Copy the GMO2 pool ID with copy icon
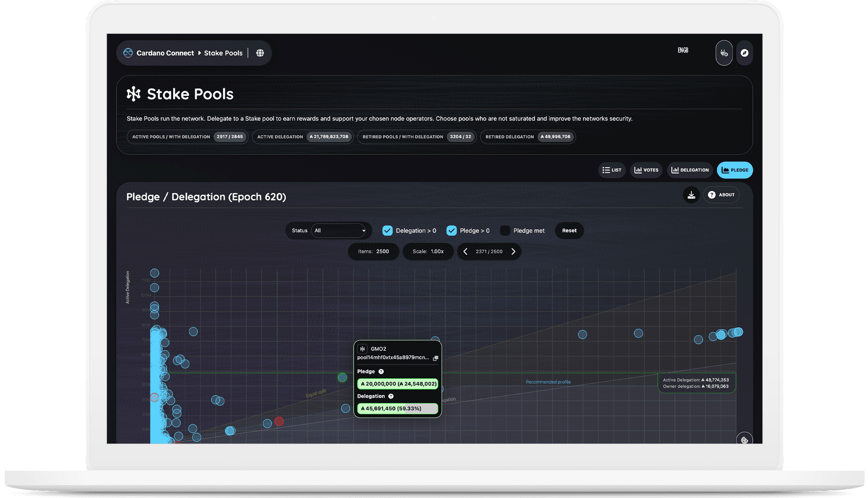 (x=435, y=358)
